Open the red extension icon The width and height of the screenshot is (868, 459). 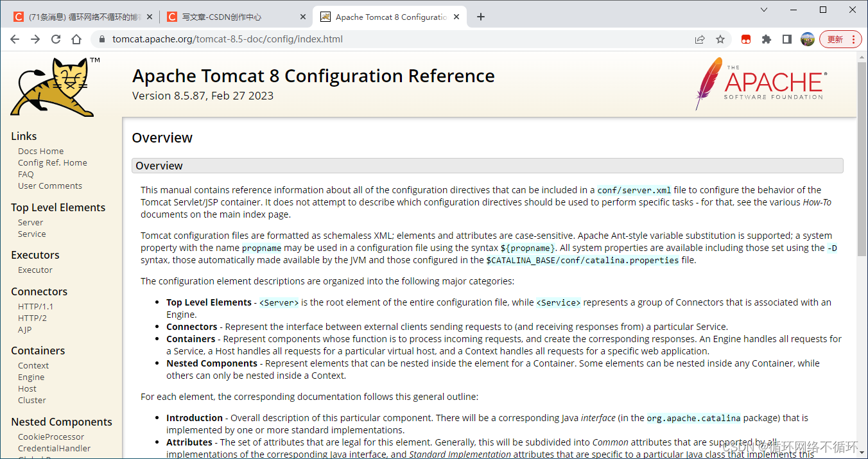(x=746, y=39)
